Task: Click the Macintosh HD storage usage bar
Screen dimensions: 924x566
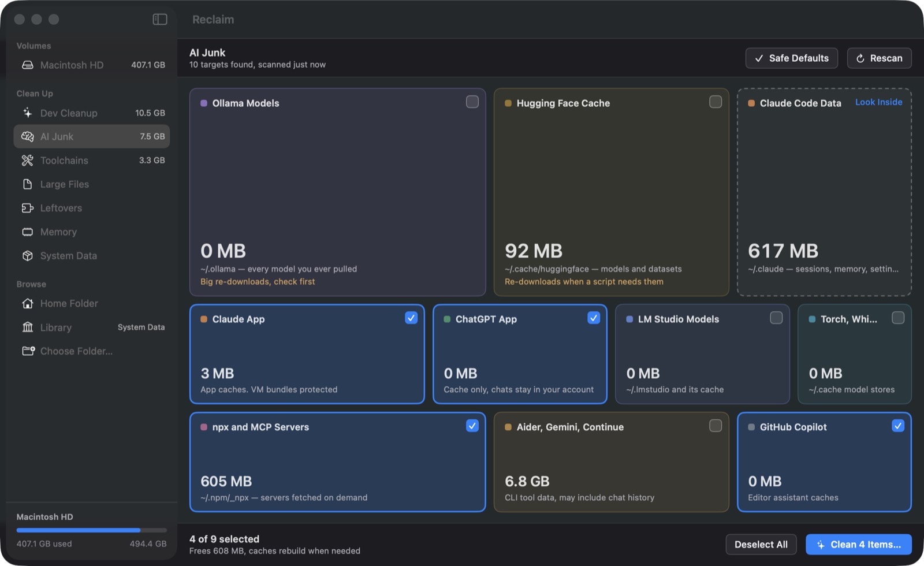Action: 91,530
